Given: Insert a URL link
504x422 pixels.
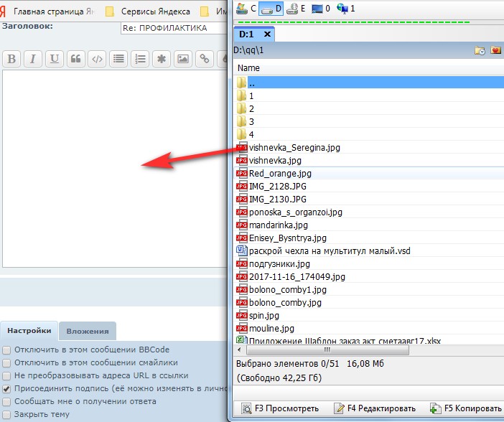Looking at the screenshot, I should 205,59.
